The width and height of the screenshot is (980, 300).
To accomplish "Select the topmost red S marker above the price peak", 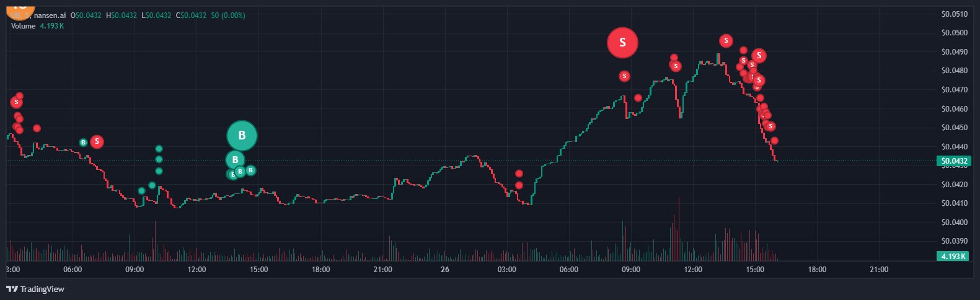I will 726,41.
